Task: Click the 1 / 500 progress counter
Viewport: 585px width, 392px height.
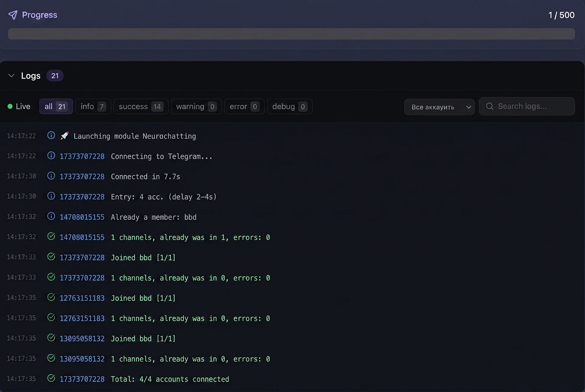Action: (x=561, y=15)
